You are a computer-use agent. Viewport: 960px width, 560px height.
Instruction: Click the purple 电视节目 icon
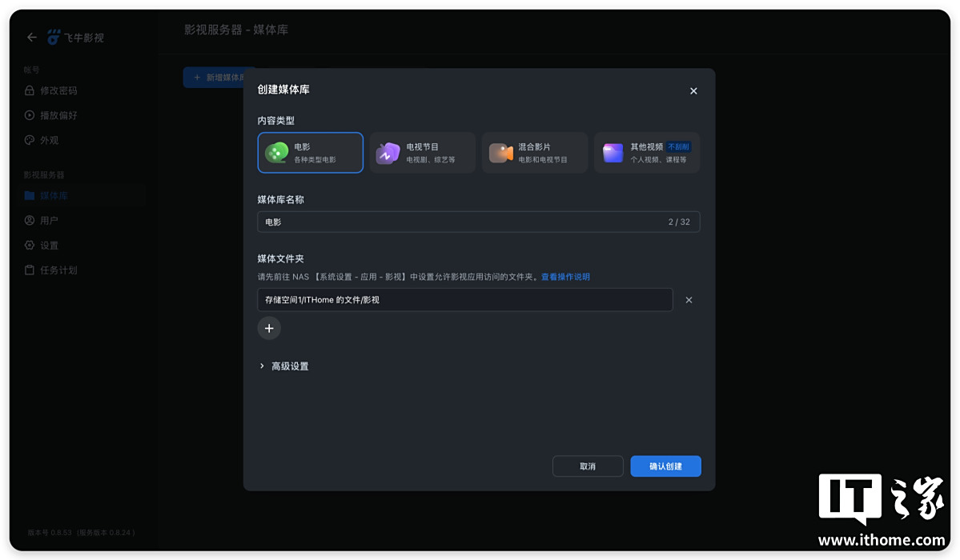pos(388,153)
